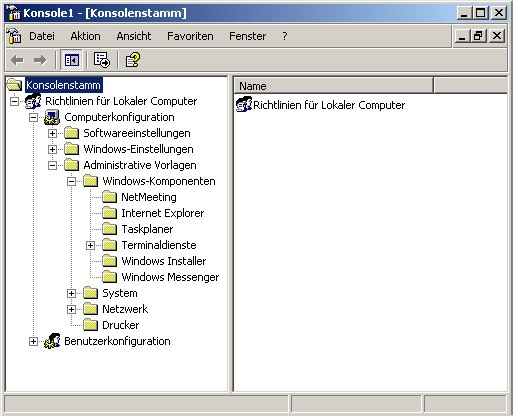Click the Terminaldienste folder icon
This screenshot has width=513, height=416.
(x=109, y=245)
